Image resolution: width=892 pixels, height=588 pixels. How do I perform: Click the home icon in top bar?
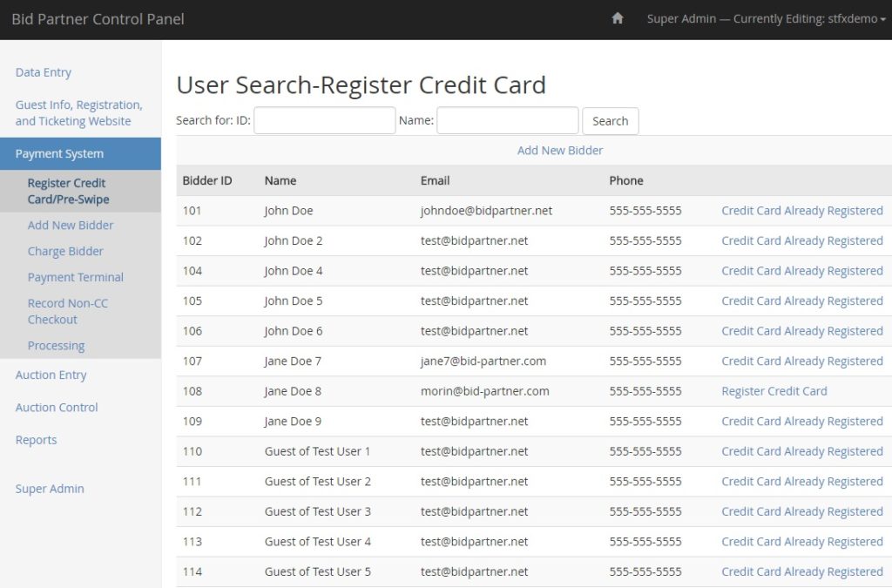pos(618,17)
